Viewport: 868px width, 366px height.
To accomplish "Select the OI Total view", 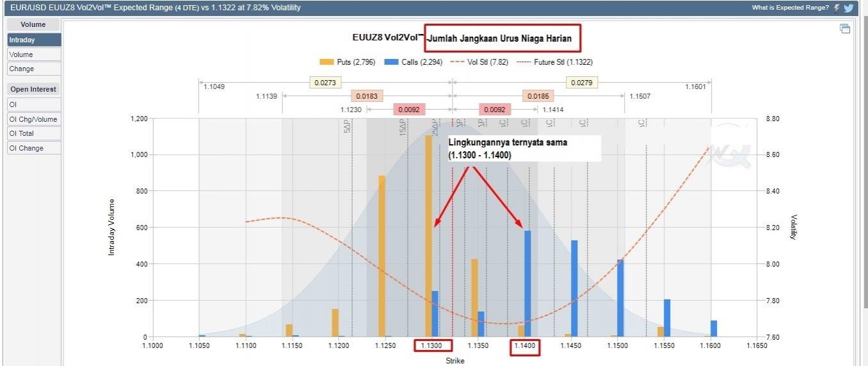I will click(x=34, y=133).
